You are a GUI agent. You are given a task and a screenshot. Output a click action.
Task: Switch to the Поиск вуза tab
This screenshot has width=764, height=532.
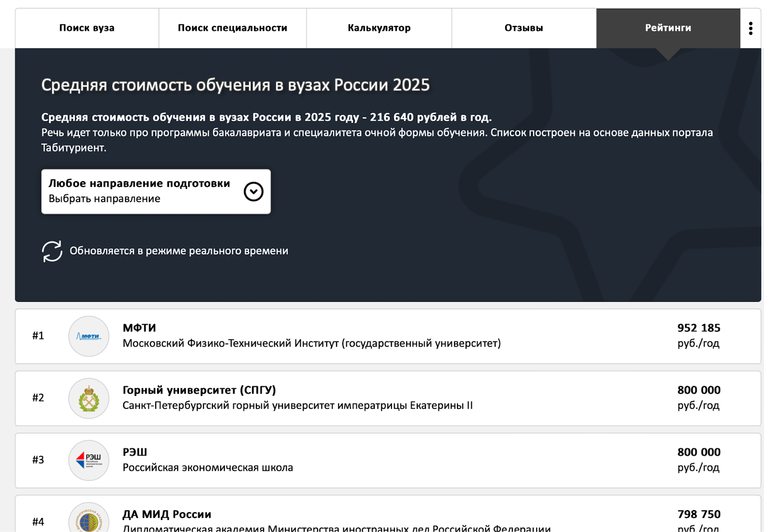point(87,28)
